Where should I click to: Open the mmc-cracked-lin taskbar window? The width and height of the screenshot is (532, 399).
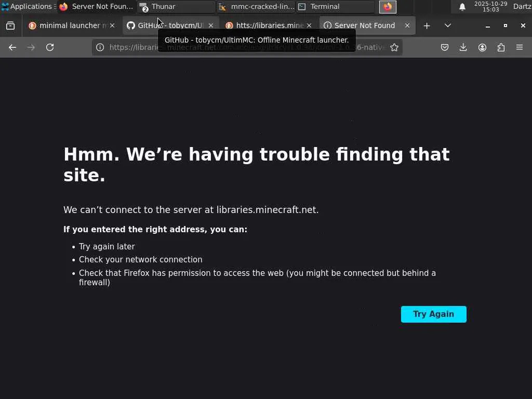[x=257, y=6]
